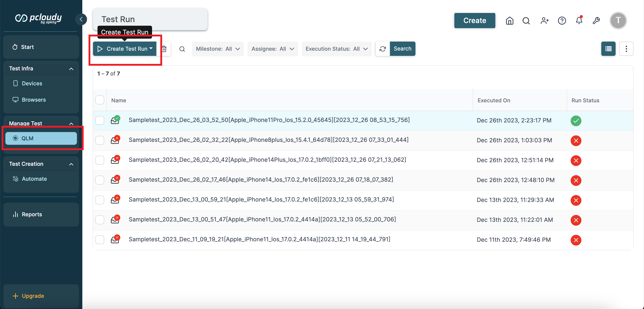Open the Assignee filter dropdown
The width and height of the screenshot is (644, 309).
pyautogui.click(x=273, y=49)
